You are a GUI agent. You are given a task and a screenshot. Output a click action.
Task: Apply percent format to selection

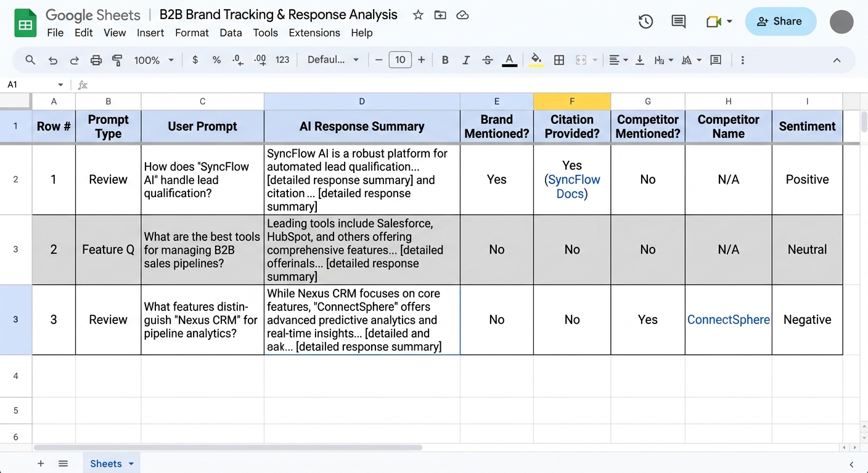[x=216, y=60]
